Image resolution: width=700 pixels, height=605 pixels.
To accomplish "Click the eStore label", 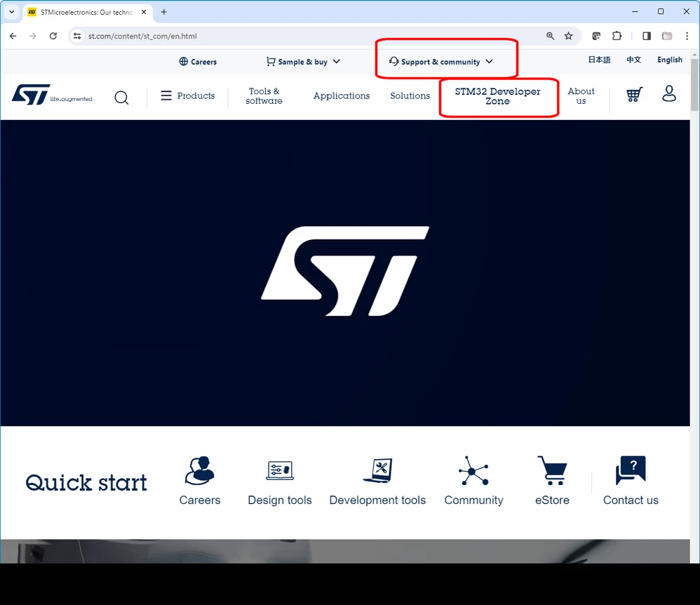I will 552,500.
